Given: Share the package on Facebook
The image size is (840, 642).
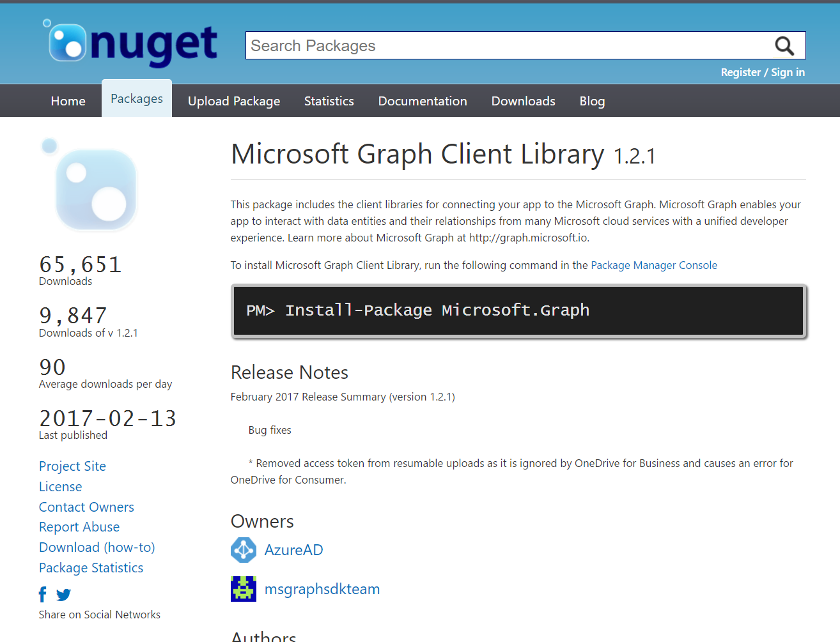Looking at the screenshot, I should [x=43, y=595].
